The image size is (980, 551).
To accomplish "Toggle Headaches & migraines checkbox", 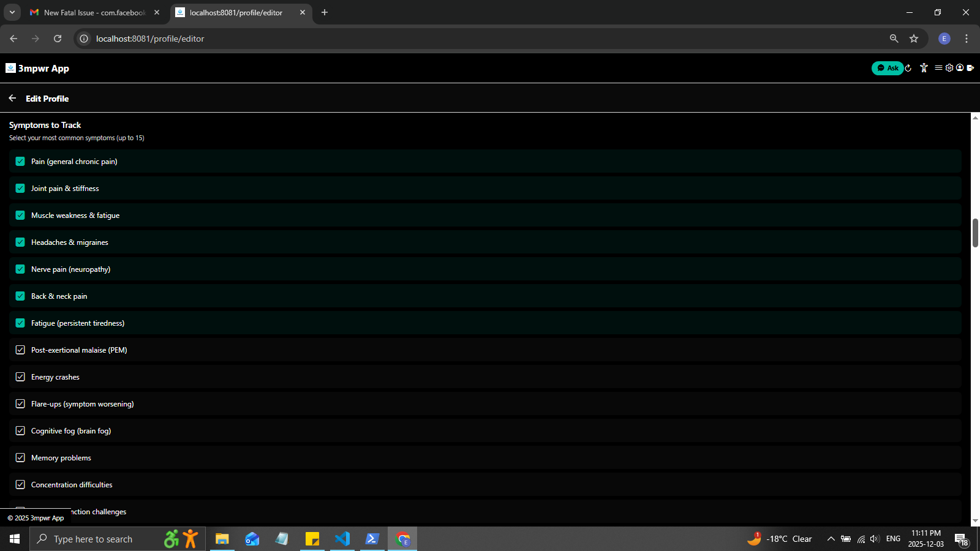I will click(x=20, y=242).
